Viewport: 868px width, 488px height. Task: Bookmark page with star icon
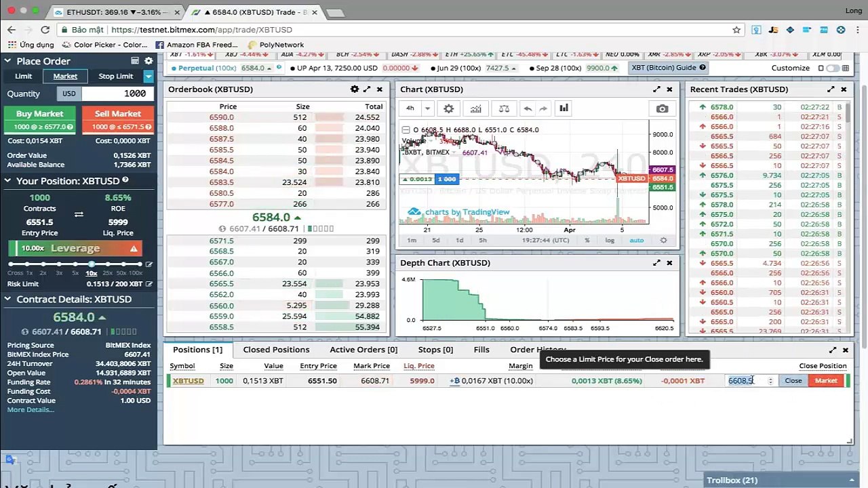(736, 30)
